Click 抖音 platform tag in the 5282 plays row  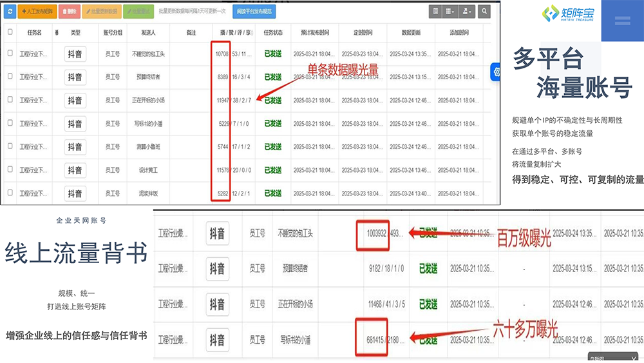(75, 193)
